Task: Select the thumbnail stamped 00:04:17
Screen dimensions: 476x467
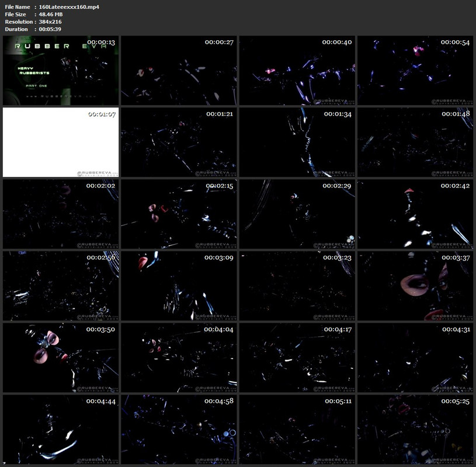Action: (297, 357)
